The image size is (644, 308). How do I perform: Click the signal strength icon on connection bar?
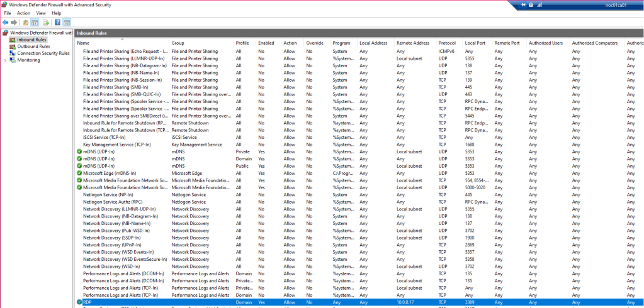(539, 5)
